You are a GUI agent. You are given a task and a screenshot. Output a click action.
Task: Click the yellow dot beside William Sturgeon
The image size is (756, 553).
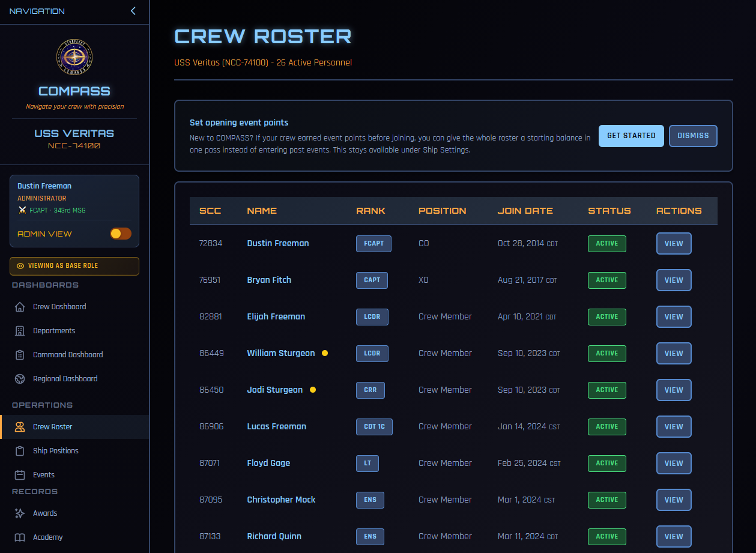coord(325,353)
